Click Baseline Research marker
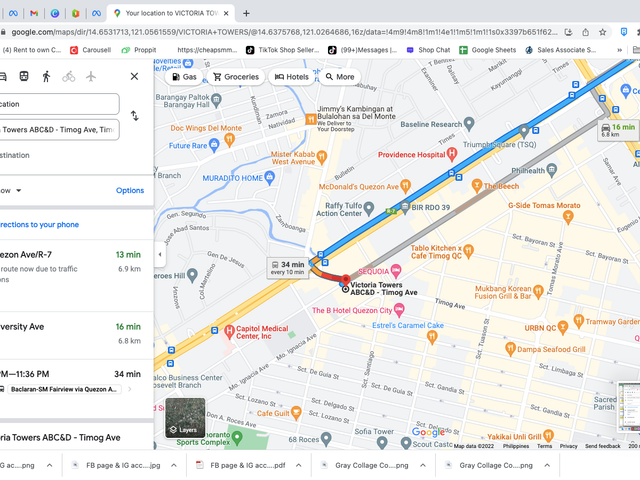The width and height of the screenshot is (640, 480). click(x=469, y=124)
